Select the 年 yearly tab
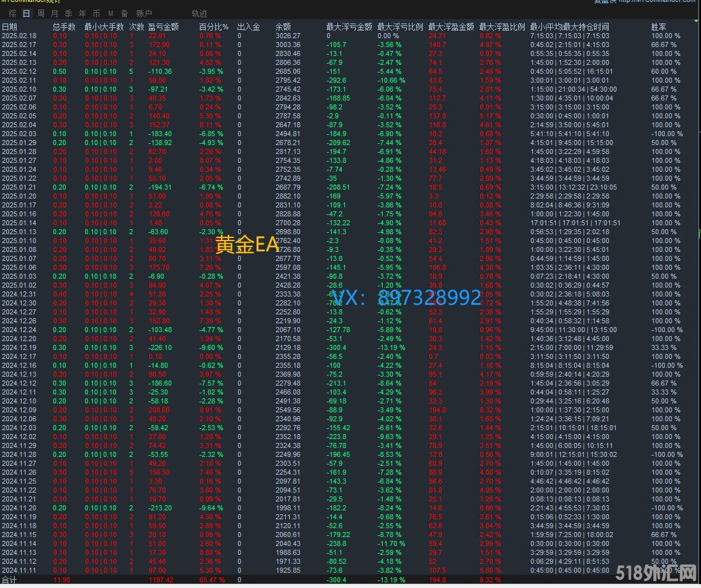This screenshot has width=701, height=588. coord(82,13)
